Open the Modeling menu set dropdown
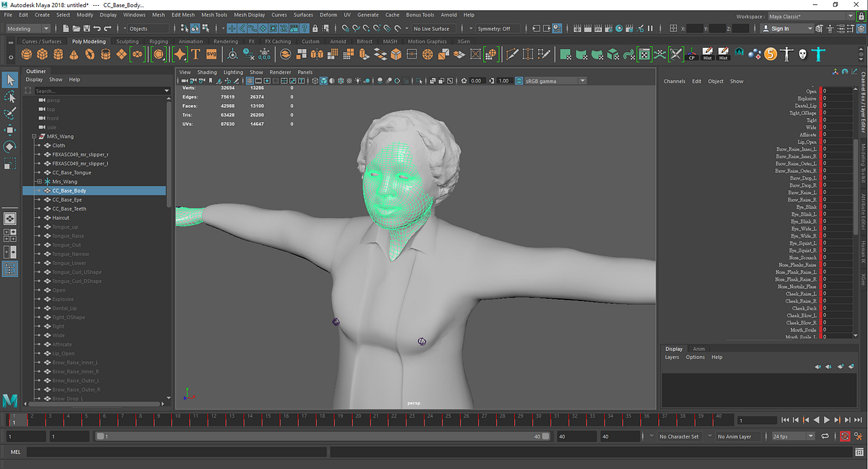Image resolution: width=868 pixels, height=469 pixels. click(x=27, y=28)
